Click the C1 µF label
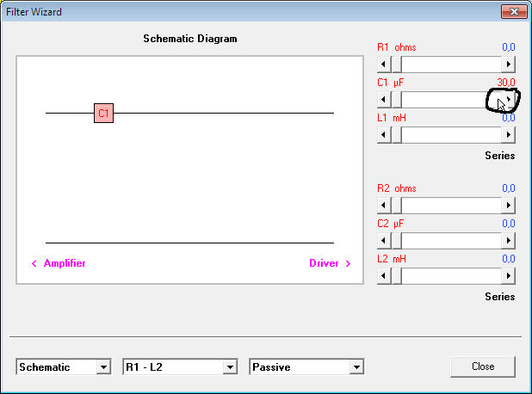Image resolution: width=532 pixels, height=394 pixels. tap(391, 83)
